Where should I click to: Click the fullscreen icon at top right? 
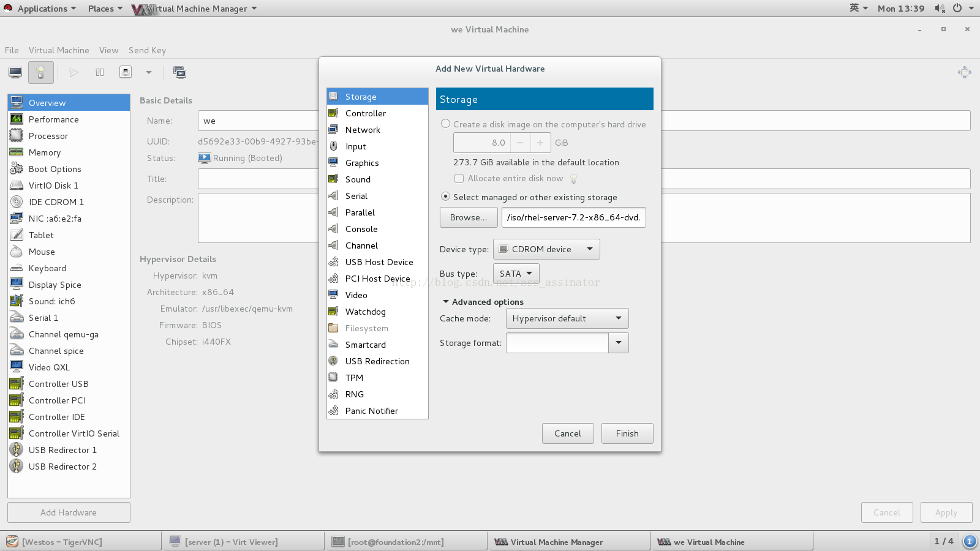coord(964,72)
